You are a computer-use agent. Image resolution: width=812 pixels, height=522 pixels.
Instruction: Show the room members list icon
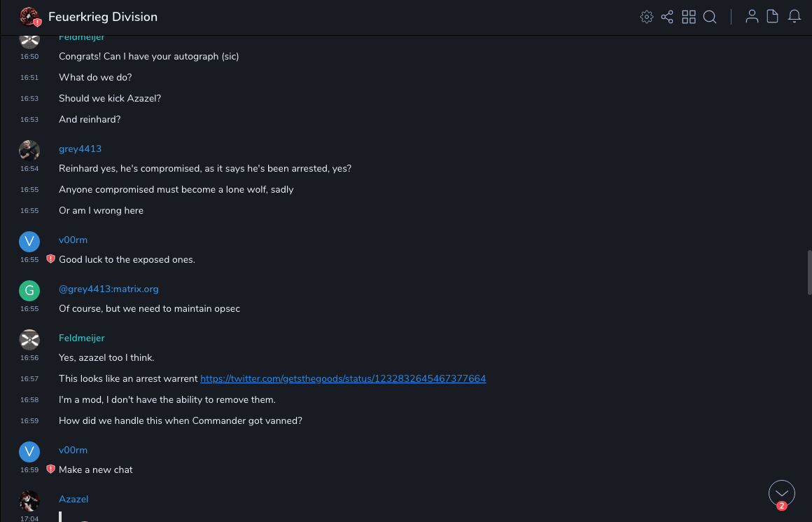click(752, 17)
